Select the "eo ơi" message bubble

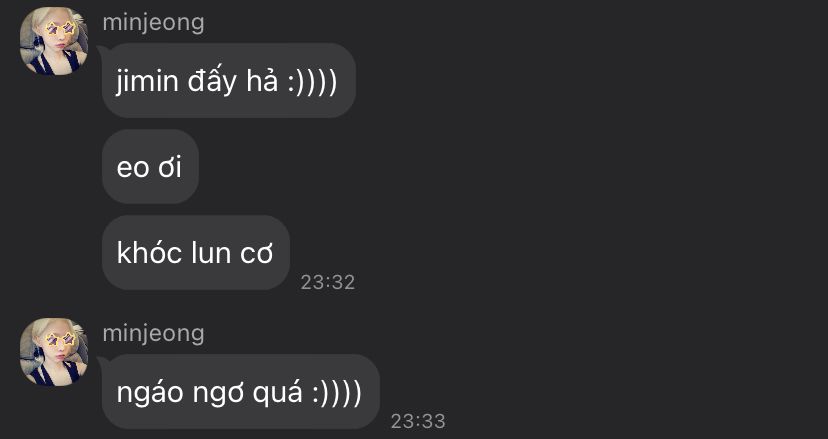(150, 166)
